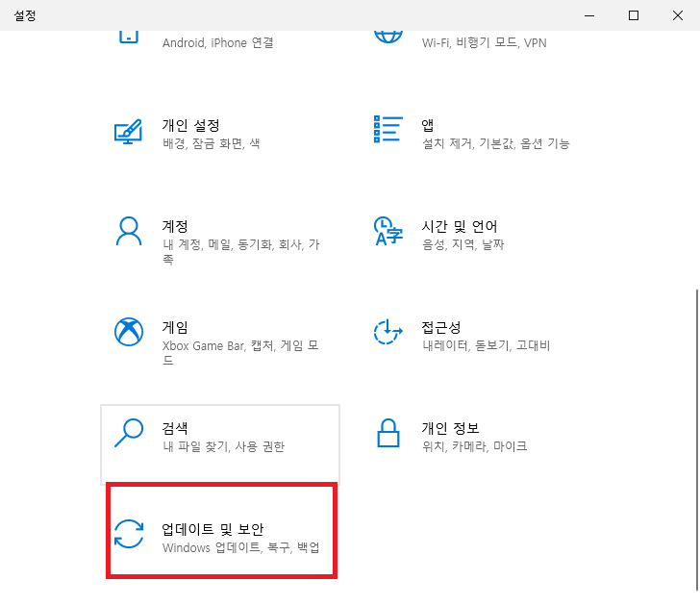700x606 pixels.
Task: Click the 접근성 dashed clock icon
Action: click(387, 332)
